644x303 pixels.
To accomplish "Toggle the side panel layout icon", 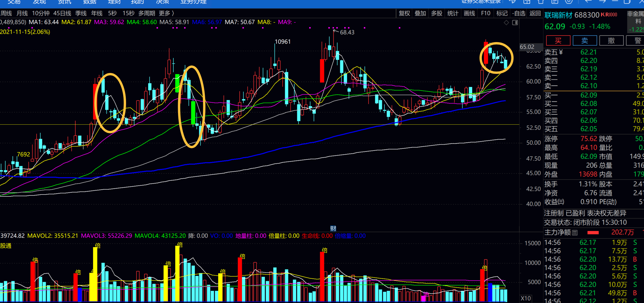I will click(515, 22).
